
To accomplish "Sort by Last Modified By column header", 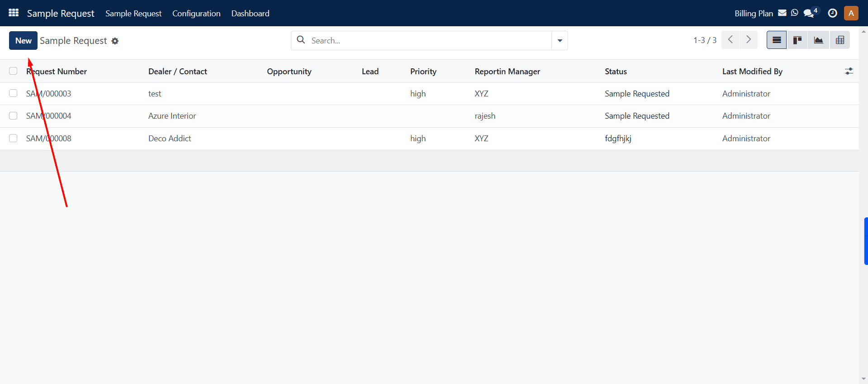I will (x=752, y=71).
